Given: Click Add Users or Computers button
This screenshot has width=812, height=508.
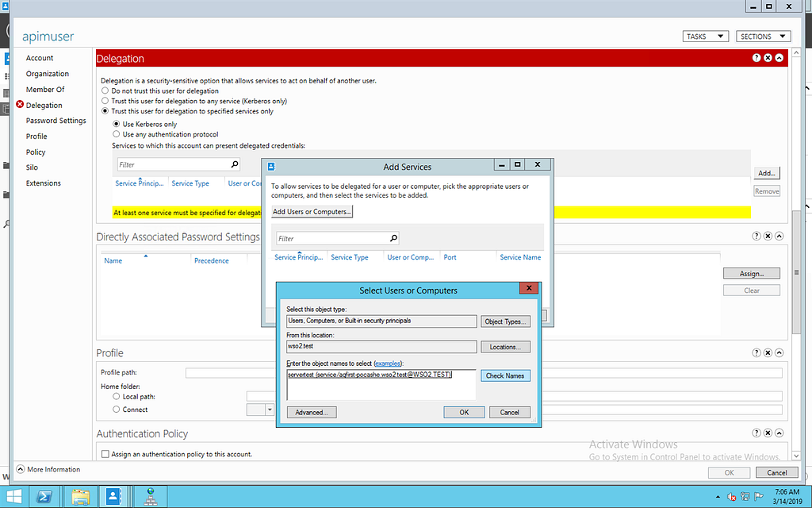Looking at the screenshot, I should tap(312, 211).
